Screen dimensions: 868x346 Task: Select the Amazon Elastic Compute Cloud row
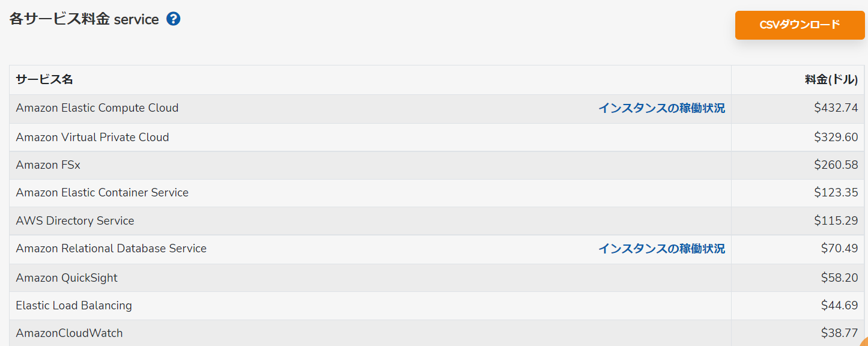click(x=437, y=109)
